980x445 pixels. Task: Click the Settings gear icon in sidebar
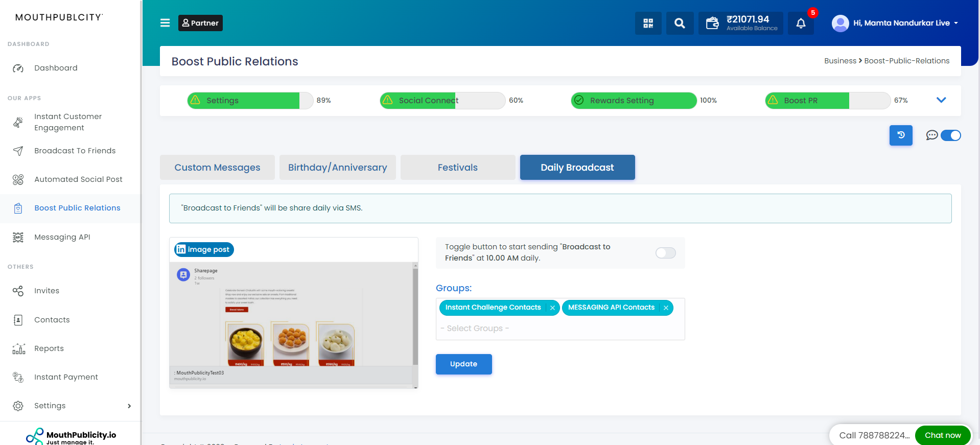18,406
